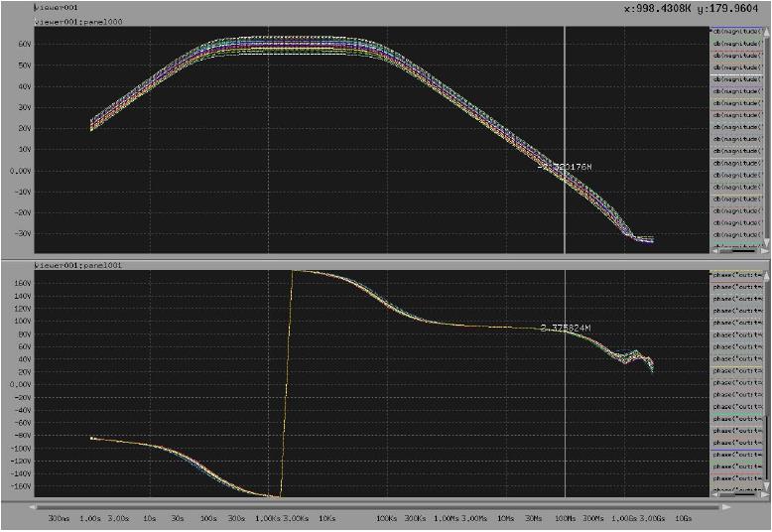Click the vertical cursor line in the phase panel

tap(565, 383)
